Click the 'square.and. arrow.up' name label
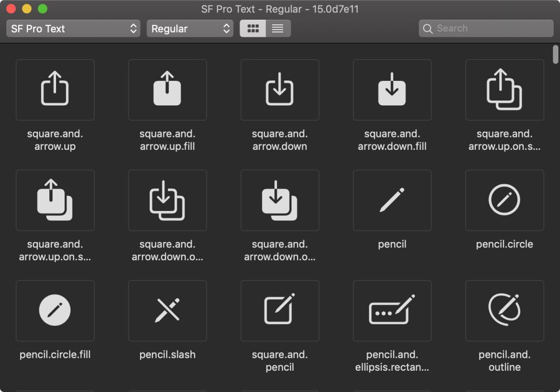The width and height of the screenshot is (560, 392). click(55, 140)
